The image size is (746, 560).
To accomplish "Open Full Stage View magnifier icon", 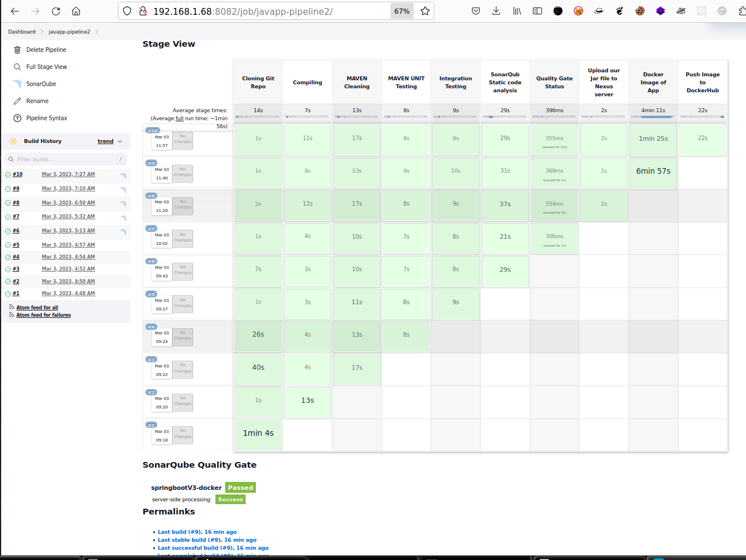I will point(17,67).
